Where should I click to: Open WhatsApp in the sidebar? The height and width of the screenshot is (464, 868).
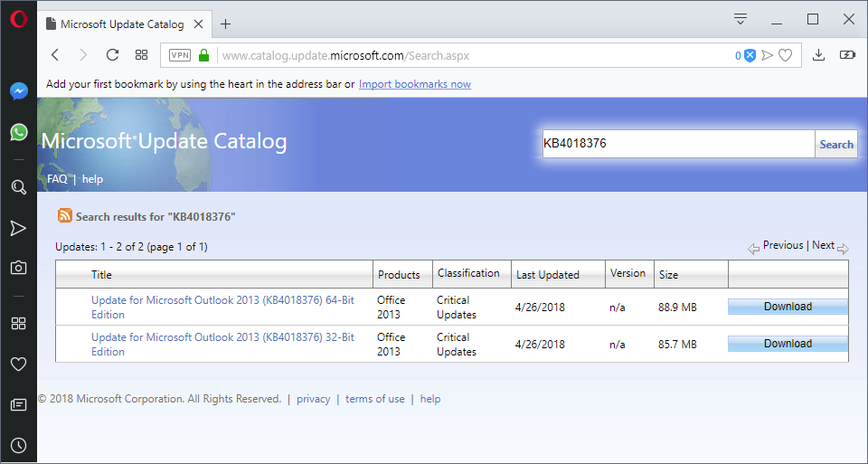pos(19,132)
